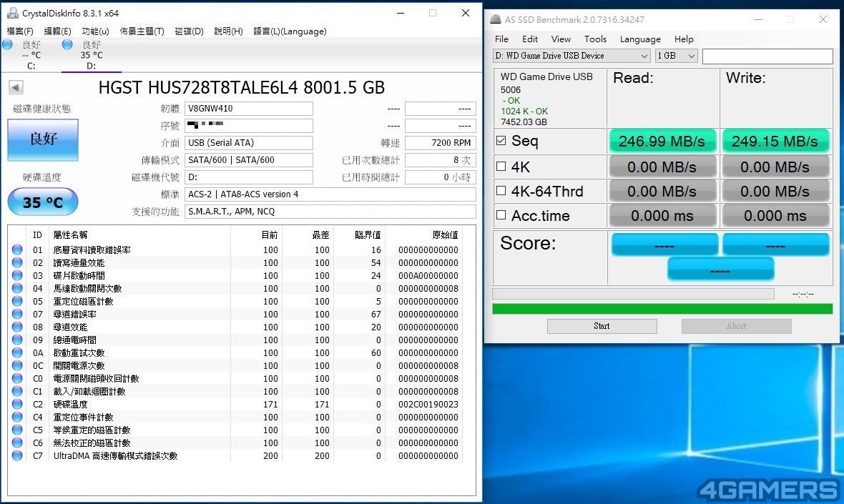Click the interface field USB (Serial ATA)

(249, 142)
